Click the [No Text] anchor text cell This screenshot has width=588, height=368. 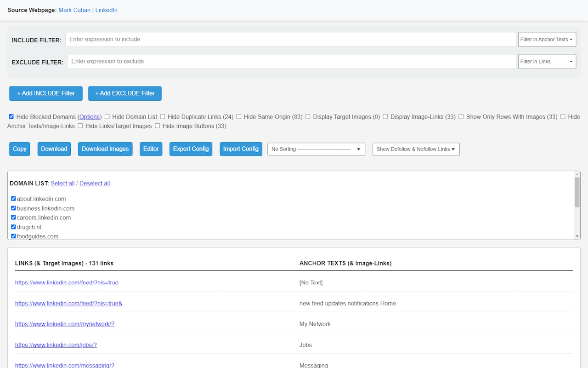click(x=311, y=282)
